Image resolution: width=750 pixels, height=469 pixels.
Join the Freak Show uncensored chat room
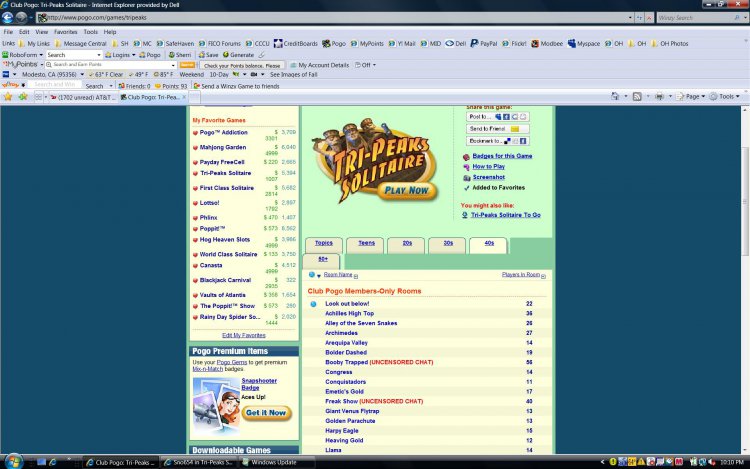374,402
